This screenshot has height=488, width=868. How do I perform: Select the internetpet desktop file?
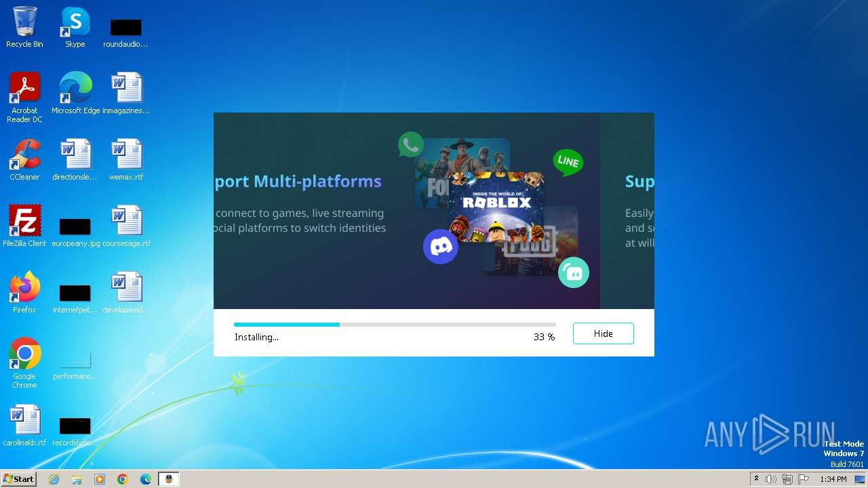75,299
